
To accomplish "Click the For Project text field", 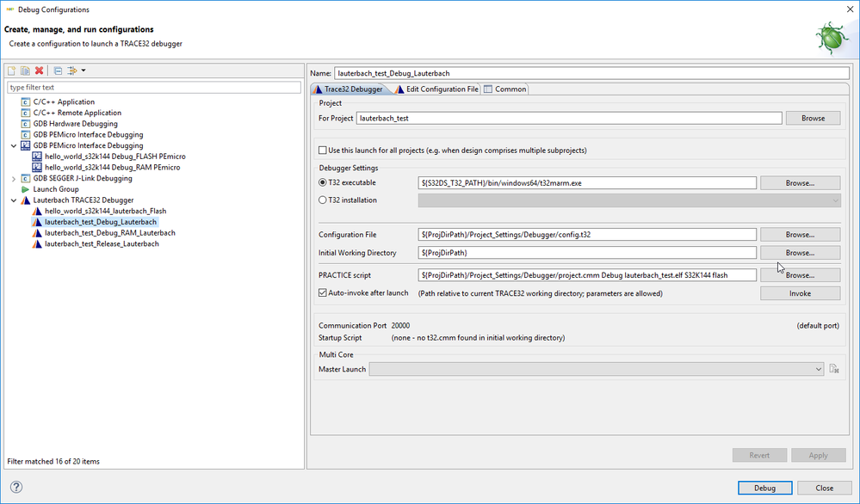I will point(569,119).
